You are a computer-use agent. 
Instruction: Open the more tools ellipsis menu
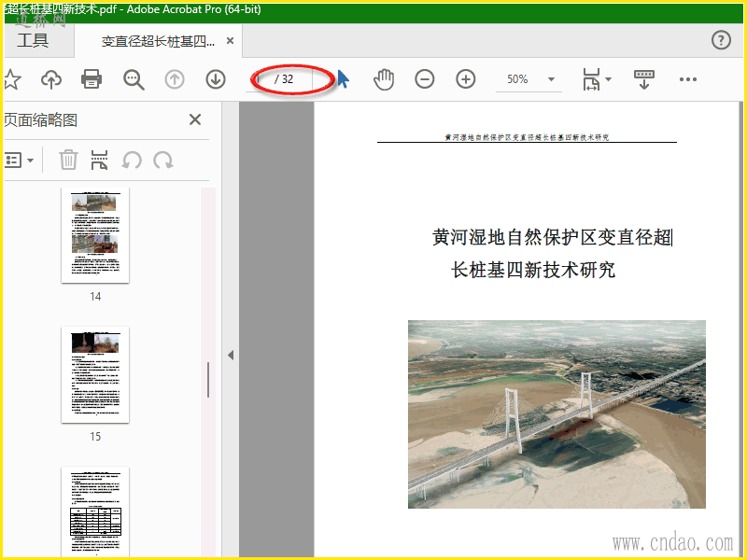pyautogui.click(x=688, y=79)
